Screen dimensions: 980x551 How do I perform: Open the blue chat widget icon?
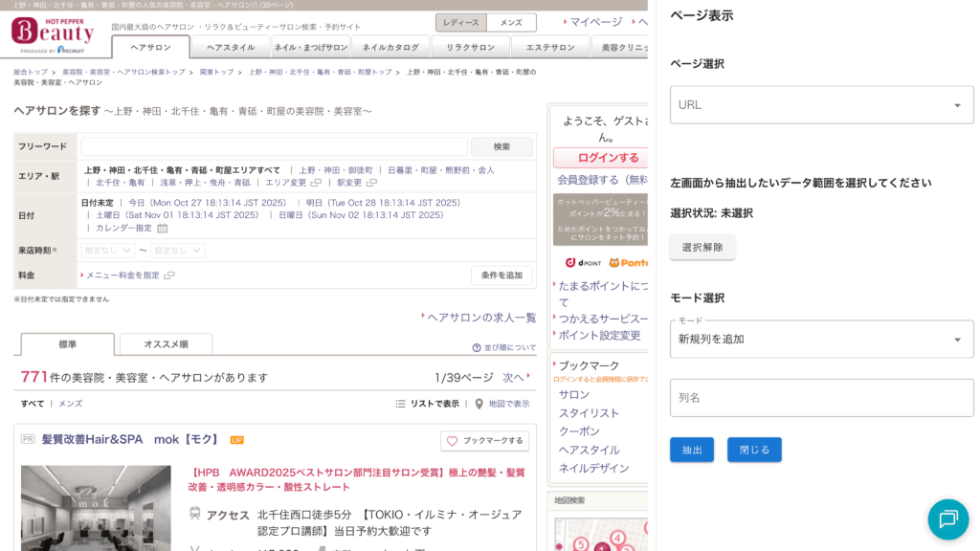[x=947, y=519]
